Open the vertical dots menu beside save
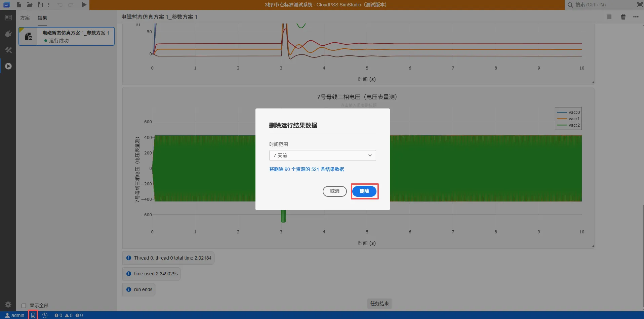644x319 pixels. point(49,5)
